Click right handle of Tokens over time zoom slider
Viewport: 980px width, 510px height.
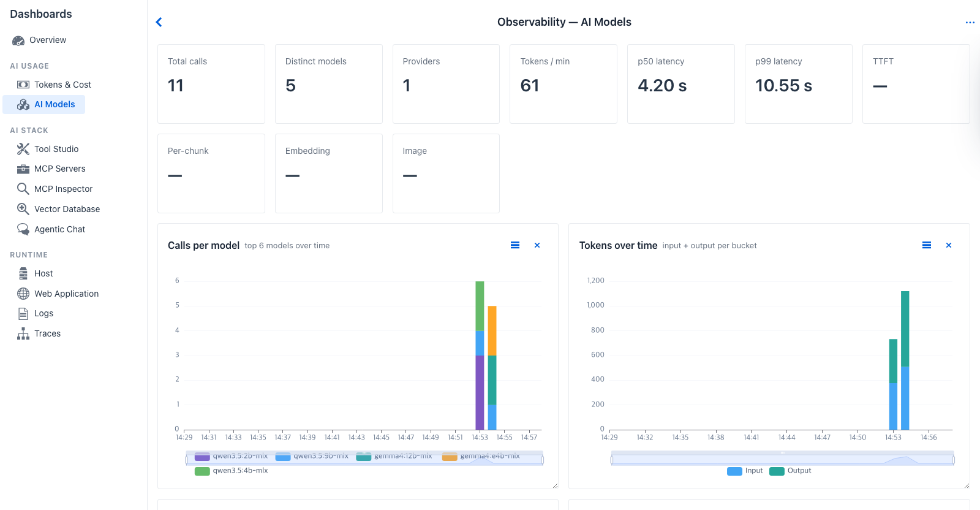point(954,459)
